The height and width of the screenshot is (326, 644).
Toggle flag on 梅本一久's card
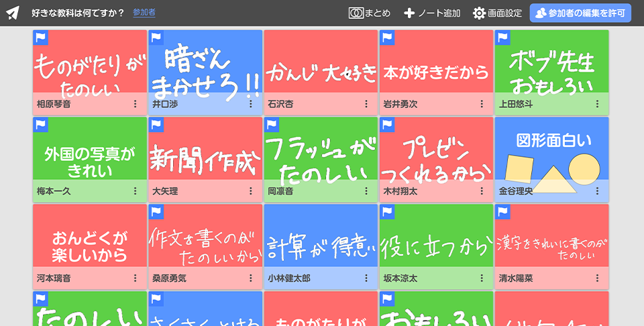click(x=40, y=125)
